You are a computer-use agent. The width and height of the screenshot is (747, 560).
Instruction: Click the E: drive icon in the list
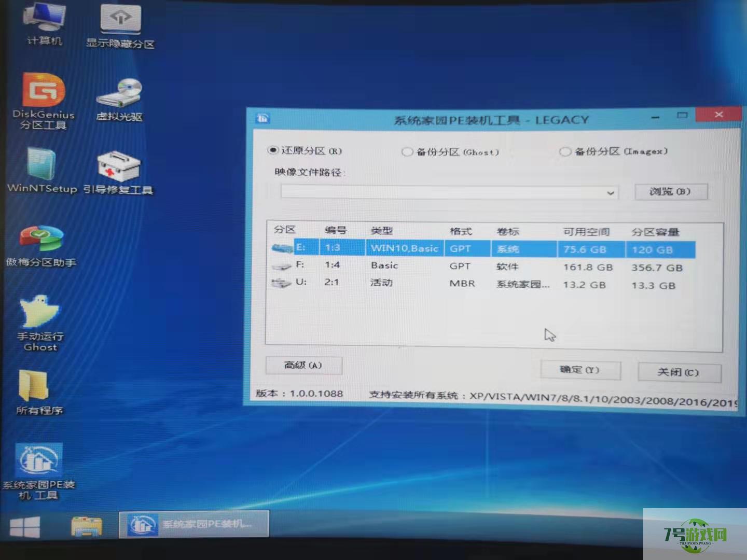[282, 248]
